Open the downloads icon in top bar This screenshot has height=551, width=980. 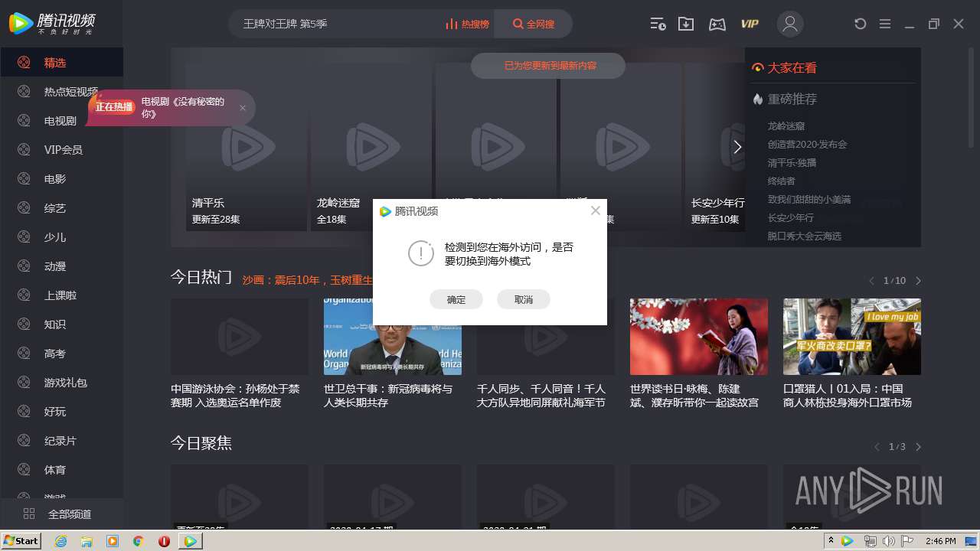tap(686, 24)
